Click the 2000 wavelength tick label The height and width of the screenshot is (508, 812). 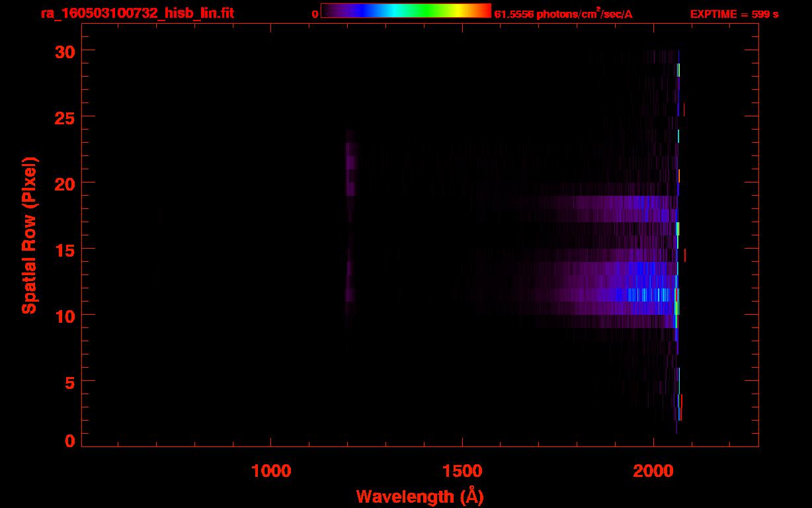(x=653, y=471)
